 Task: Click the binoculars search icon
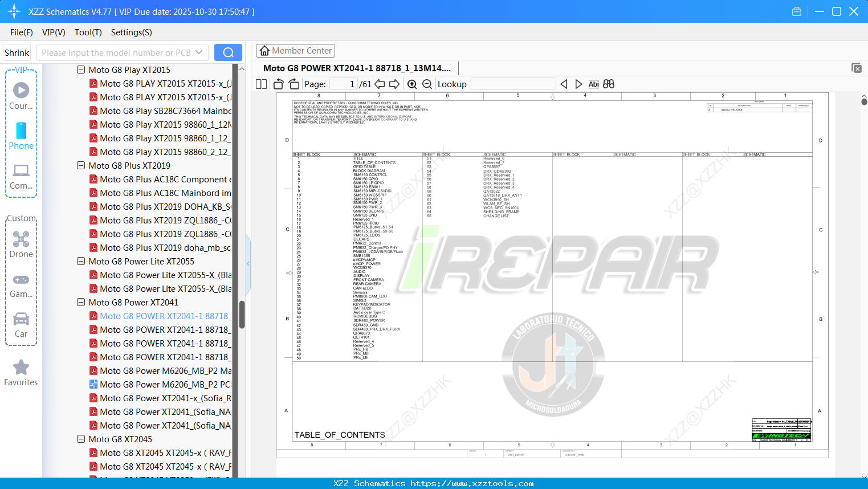tap(609, 84)
